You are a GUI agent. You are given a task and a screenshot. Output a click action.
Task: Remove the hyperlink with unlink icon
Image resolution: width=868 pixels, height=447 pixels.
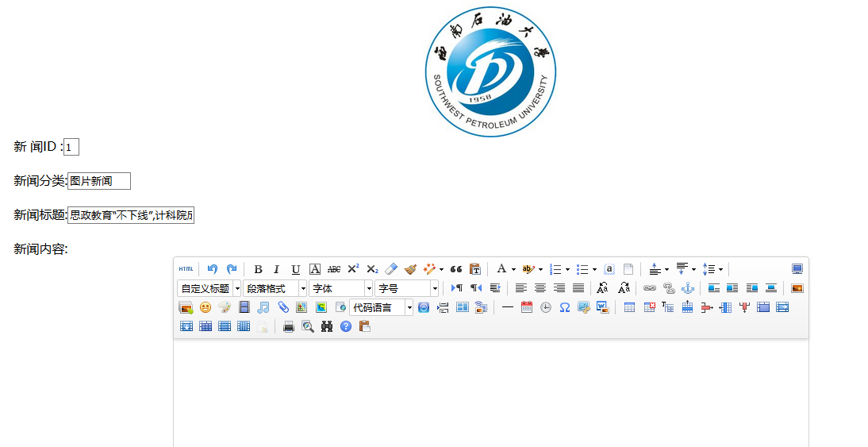(x=669, y=288)
